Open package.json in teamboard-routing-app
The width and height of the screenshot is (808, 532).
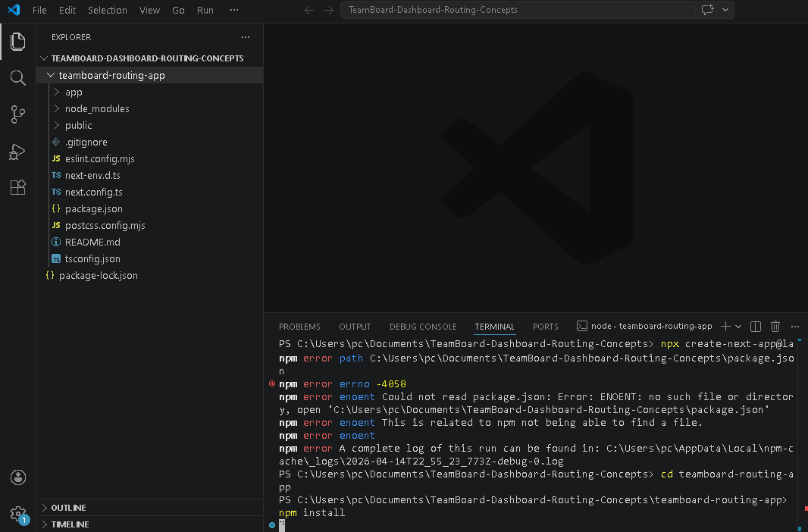click(x=149, y=208)
